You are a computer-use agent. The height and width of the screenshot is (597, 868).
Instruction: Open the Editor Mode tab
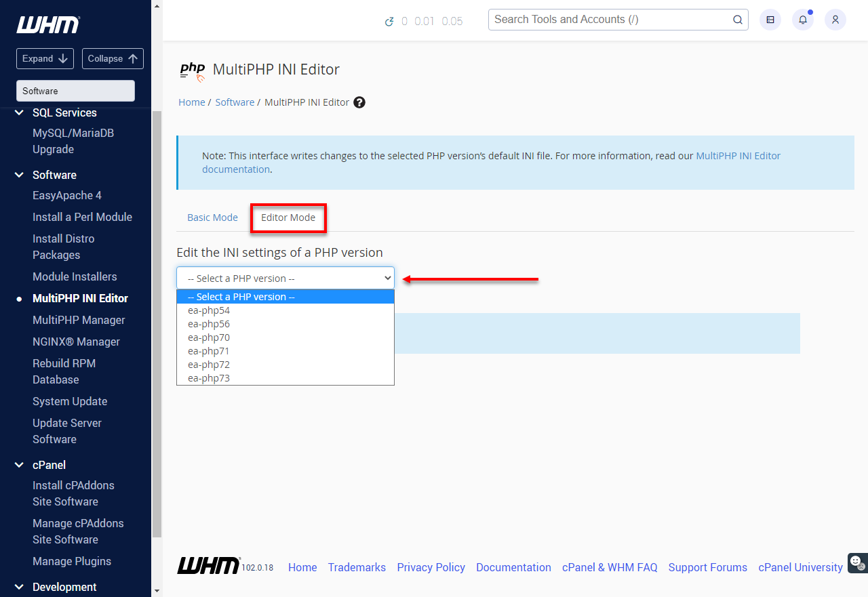click(x=288, y=218)
